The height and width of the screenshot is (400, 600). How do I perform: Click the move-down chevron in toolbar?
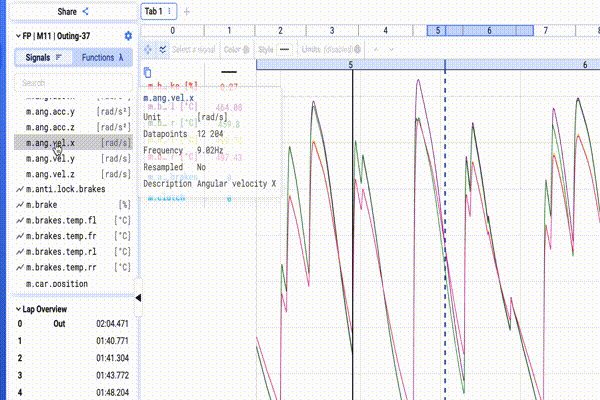391,49
